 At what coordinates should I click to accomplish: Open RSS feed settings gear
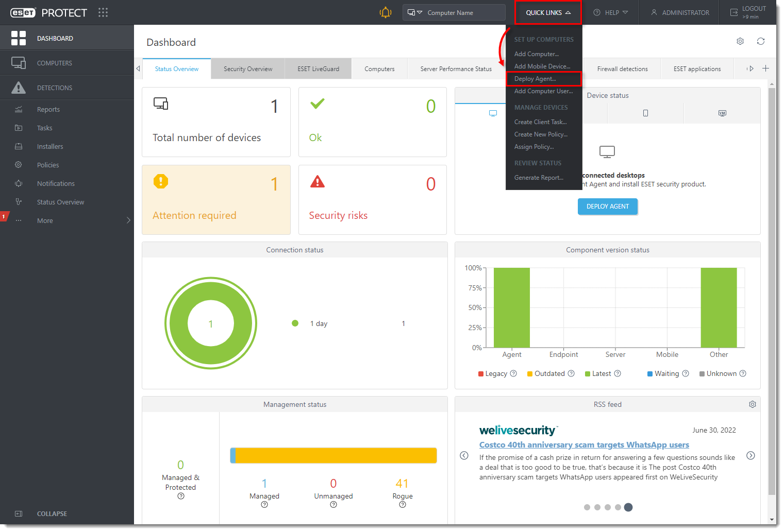pos(753,404)
